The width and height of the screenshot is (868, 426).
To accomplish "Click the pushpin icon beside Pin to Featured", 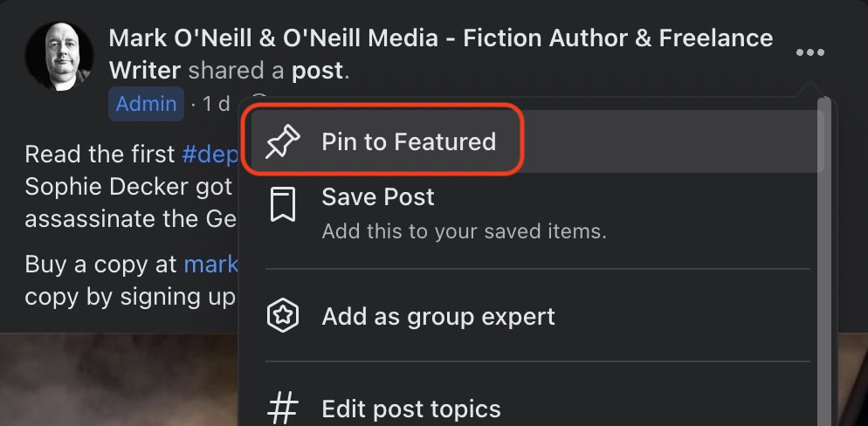I will [x=283, y=141].
